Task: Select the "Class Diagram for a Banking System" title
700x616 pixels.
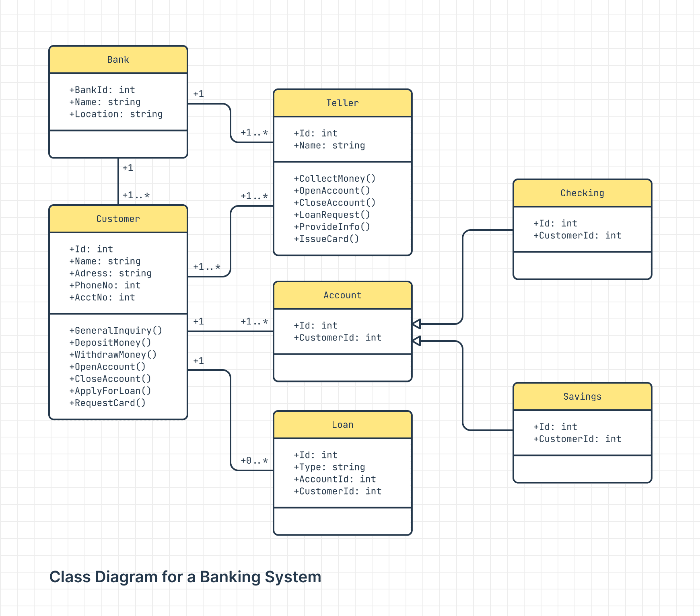Action: tap(185, 577)
